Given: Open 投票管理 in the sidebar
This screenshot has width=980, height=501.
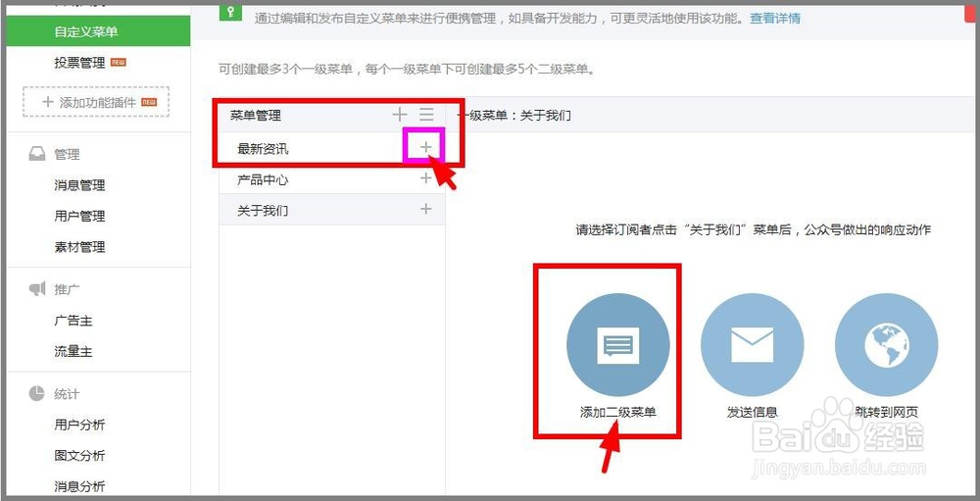Looking at the screenshot, I should (79, 63).
